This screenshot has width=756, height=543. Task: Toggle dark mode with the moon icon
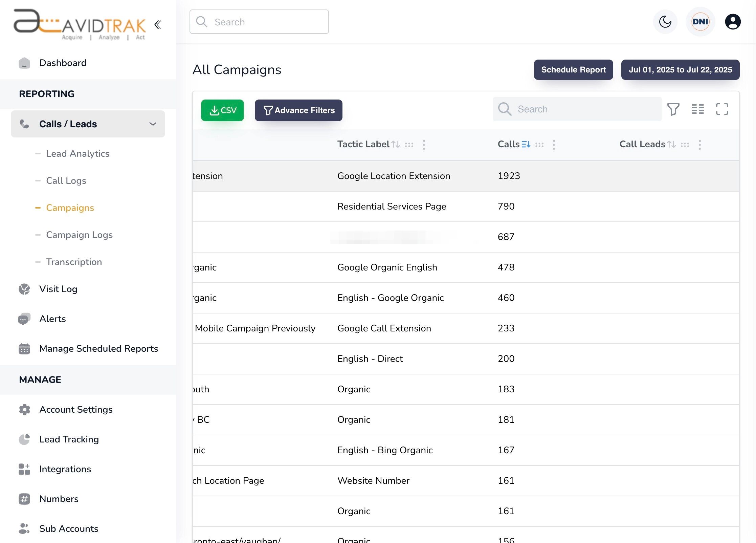click(x=665, y=22)
